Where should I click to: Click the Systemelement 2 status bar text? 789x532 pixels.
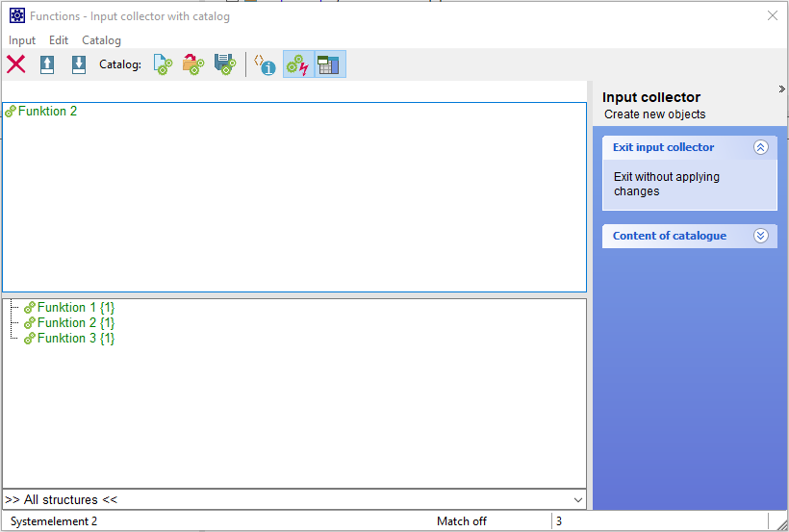tap(54, 521)
